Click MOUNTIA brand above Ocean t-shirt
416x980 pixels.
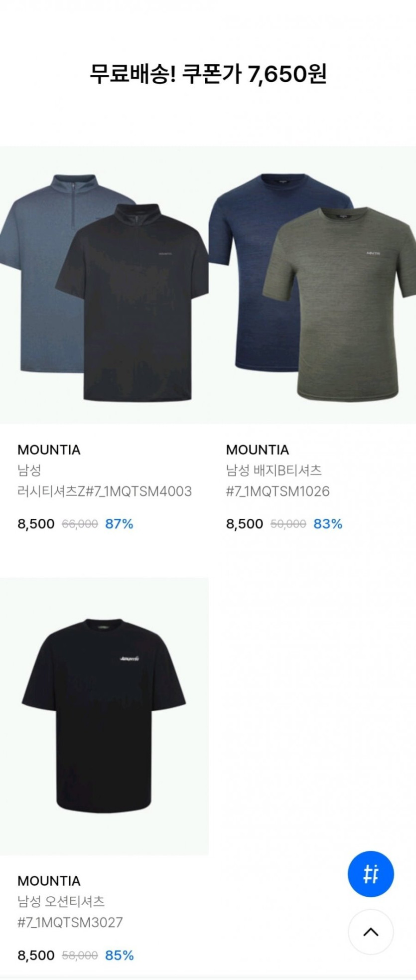(49, 881)
